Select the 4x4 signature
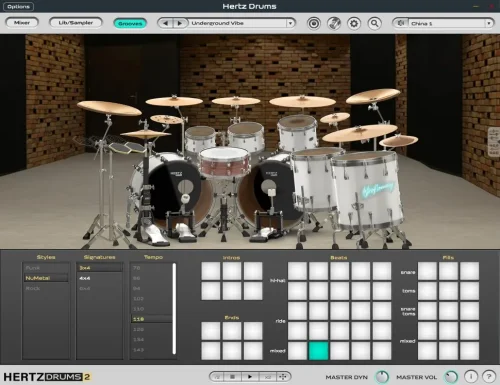Viewport: 500px width, 385px height. click(x=100, y=278)
